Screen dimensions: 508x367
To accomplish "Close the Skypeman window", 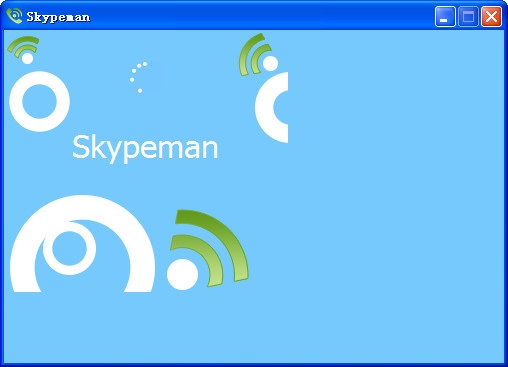I will pyautogui.click(x=491, y=16).
